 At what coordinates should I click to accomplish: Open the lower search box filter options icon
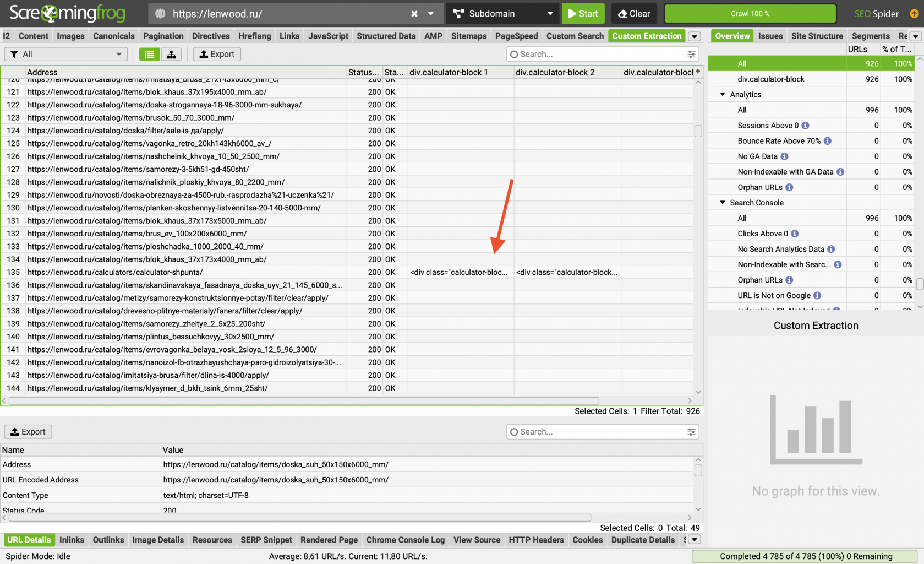coord(691,432)
